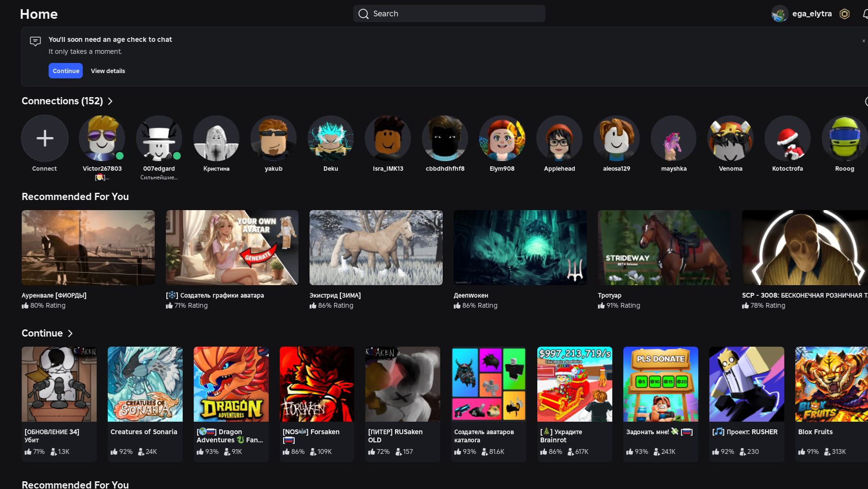This screenshot has height=489, width=868.
Task: Click the Continue button for age check
Action: [x=66, y=71]
